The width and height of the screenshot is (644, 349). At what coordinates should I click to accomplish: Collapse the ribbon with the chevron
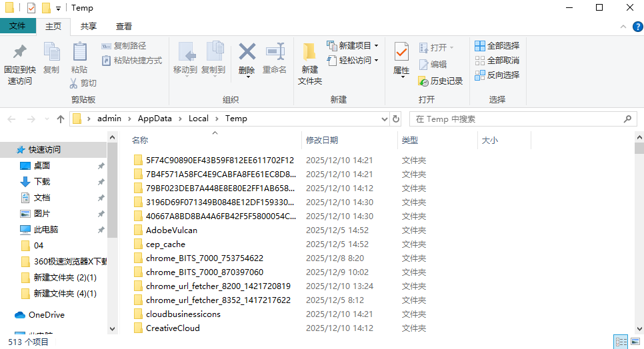click(x=623, y=27)
